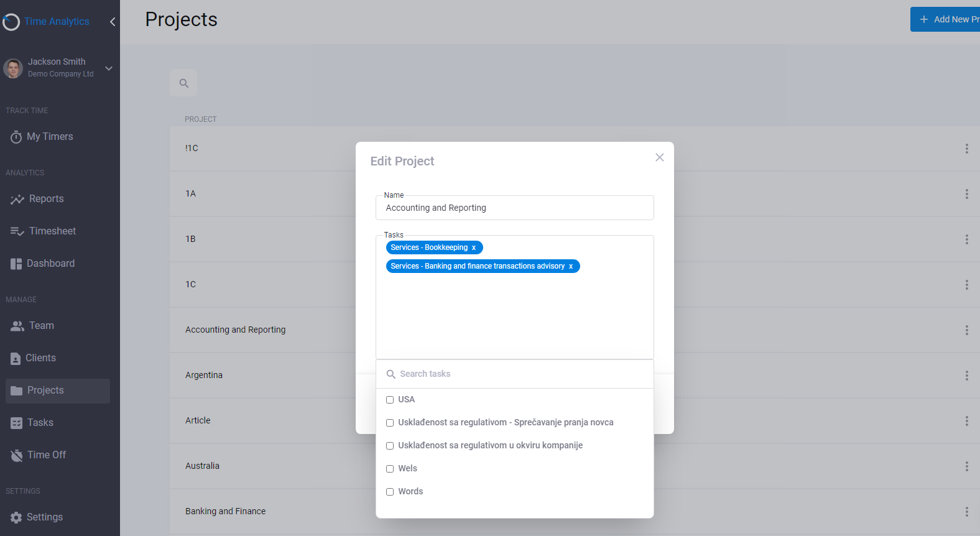This screenshot has height=536, width=980.
Task: Open the options menu for Article
Action: pyautogui.click(x=966, y=421)
